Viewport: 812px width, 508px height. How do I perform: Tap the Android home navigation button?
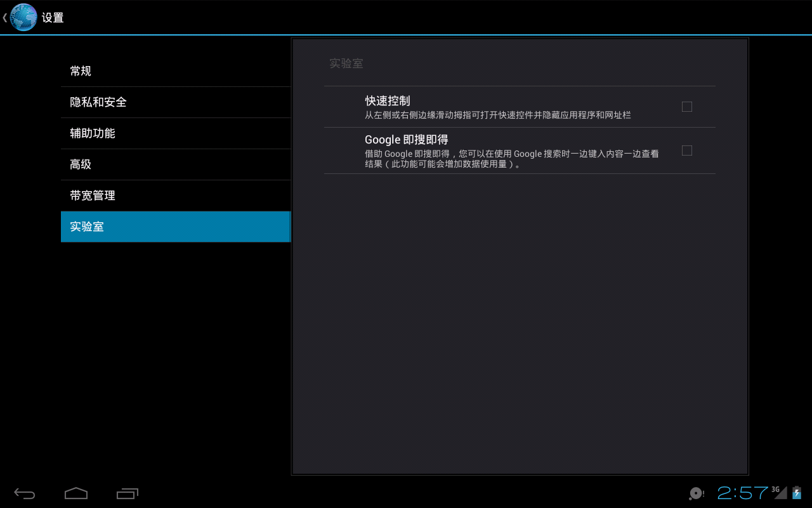coord(76,493)
